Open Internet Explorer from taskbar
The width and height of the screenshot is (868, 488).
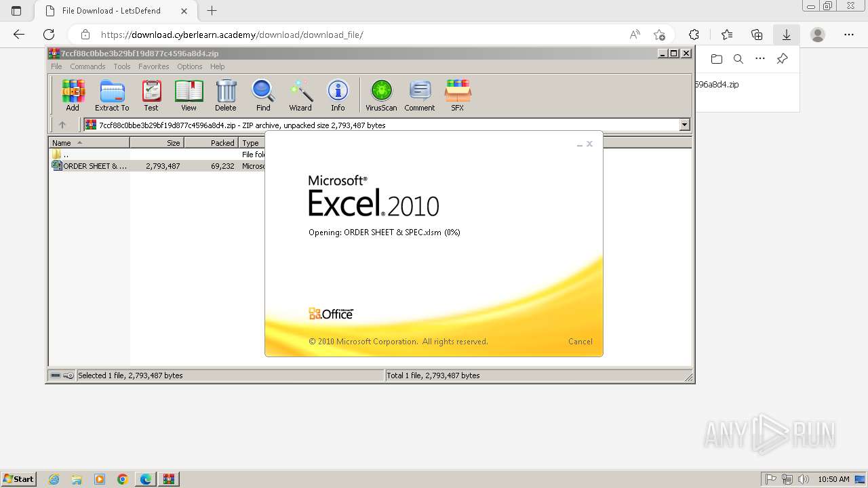tap(54, 479)
